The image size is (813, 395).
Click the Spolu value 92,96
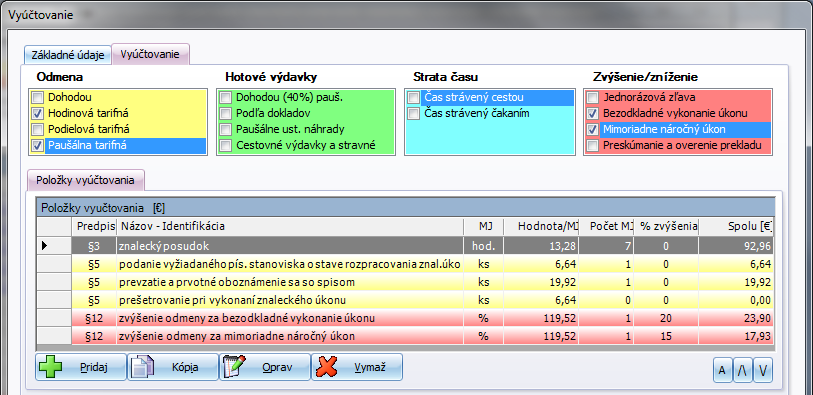[757, 246]
